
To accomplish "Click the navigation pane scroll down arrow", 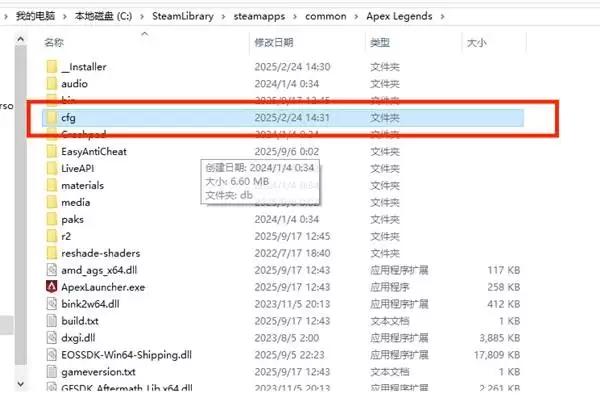I will click(21, 383).
